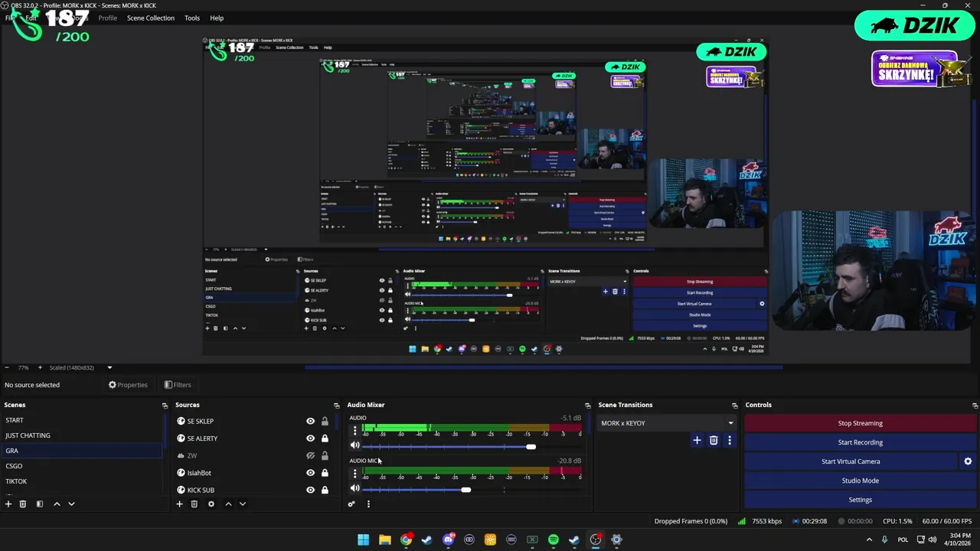The width and height of the screenshot is (980, 551).
Task: Hide the KICK SUB source
Action: [x=310, y=490]
